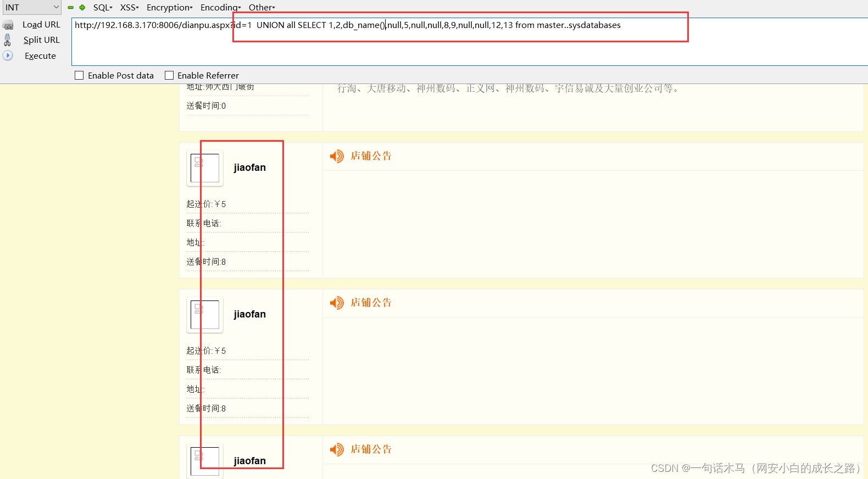868x479 pixels.
Task: Open the INT type dropdown
Action: [x=31, y=7]
